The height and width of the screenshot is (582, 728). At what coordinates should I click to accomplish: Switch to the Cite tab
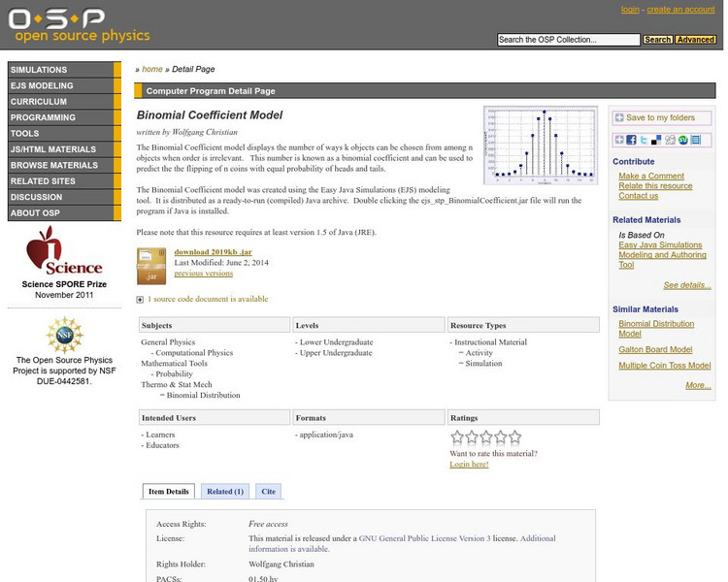click(x=268, y=492)
